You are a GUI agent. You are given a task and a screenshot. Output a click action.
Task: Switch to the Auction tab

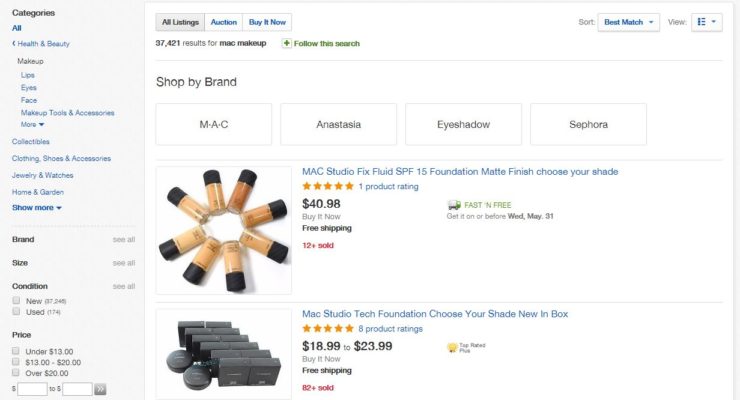pos(223,22)
